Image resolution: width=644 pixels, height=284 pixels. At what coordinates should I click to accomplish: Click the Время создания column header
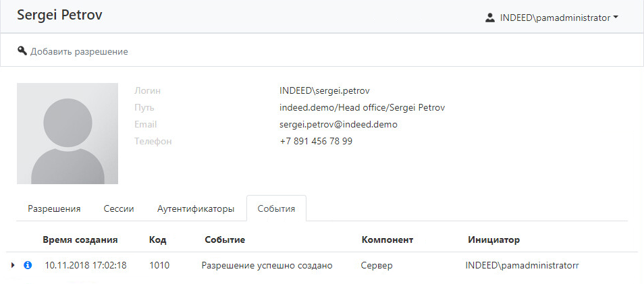pyautogui.click(x=80, y=239)
